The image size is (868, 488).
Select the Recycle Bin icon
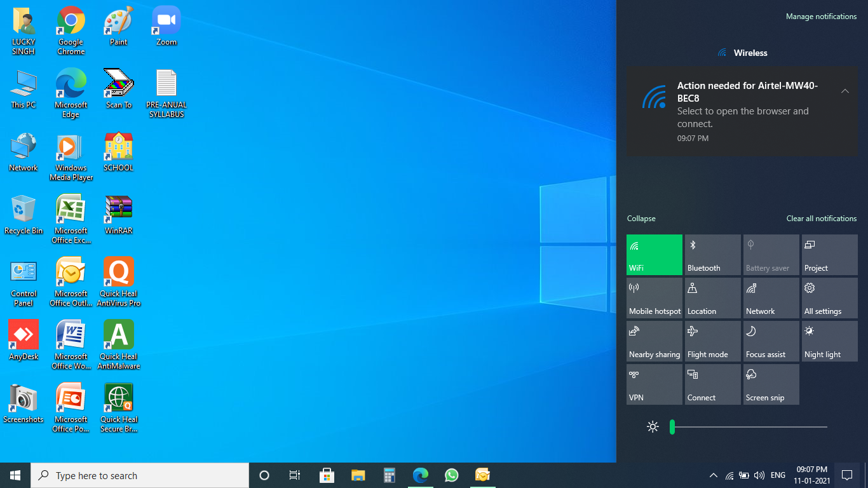tap(24, 215)
